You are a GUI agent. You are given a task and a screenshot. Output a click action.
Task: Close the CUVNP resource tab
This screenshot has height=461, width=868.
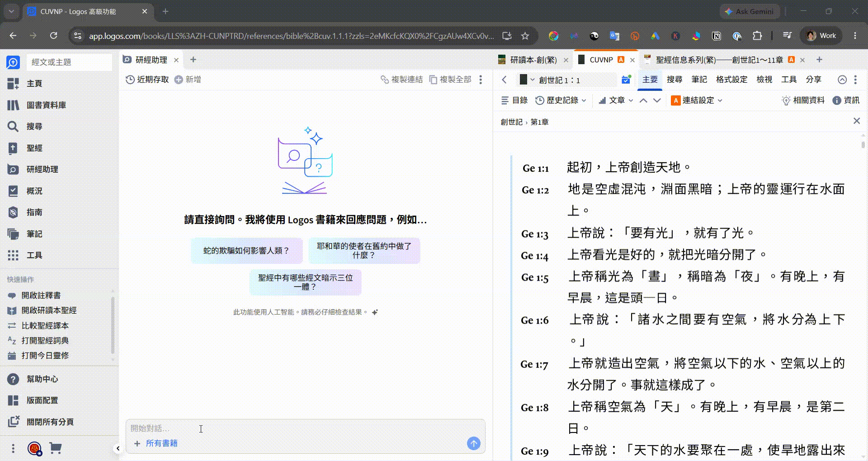click(x=632, y=60)
